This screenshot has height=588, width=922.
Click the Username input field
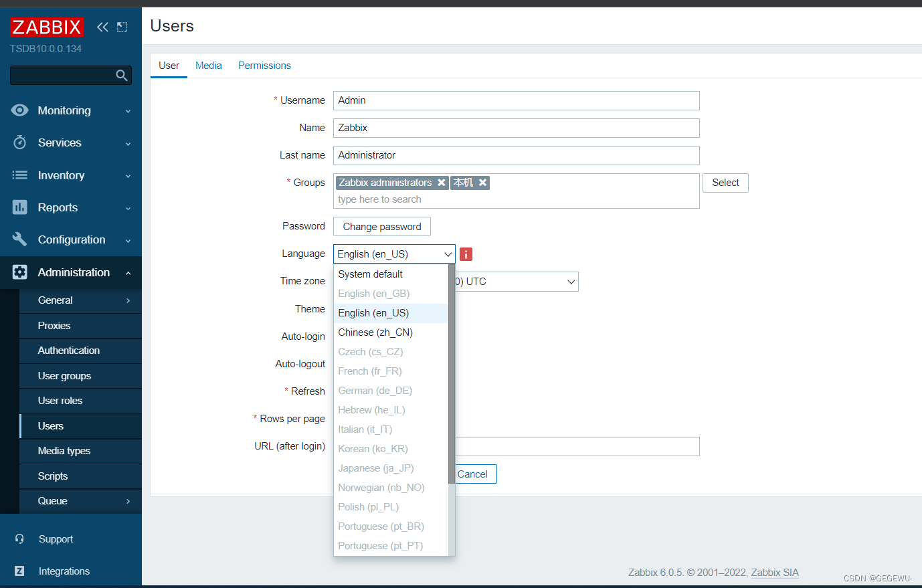click(x=517, y=100)
